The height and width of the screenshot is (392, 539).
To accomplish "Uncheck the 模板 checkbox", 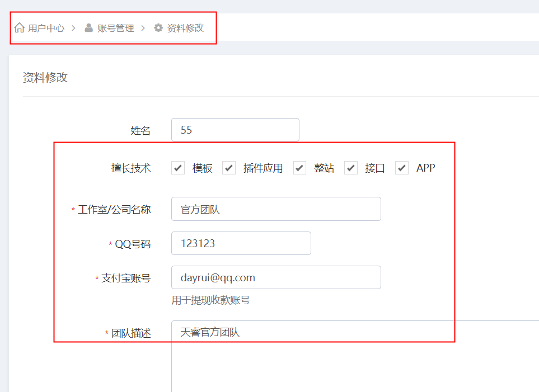I will pyautogui.click(x=178, y=168).
